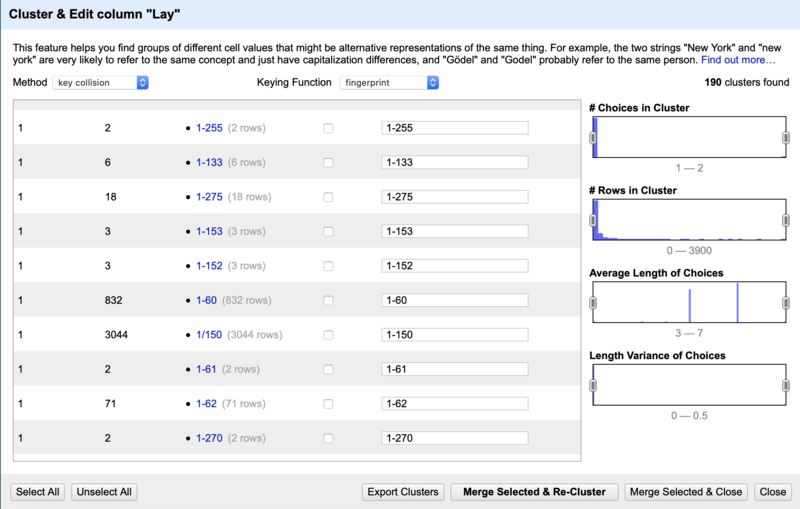Click Merge Selected & Re-Cluster
This screenshot has height=509, width=800.
coord(534,492)
